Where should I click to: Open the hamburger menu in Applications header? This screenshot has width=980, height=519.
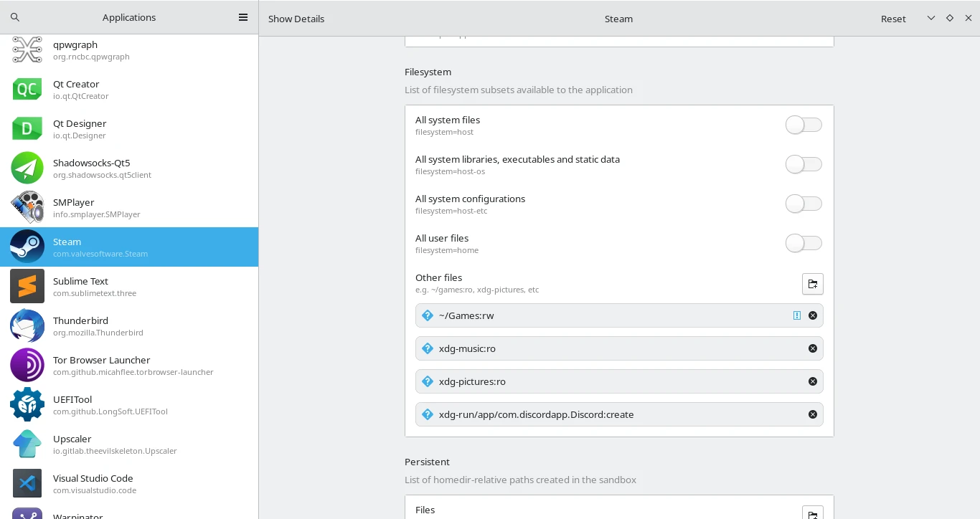pyautogui.click(x=243, y=17)
